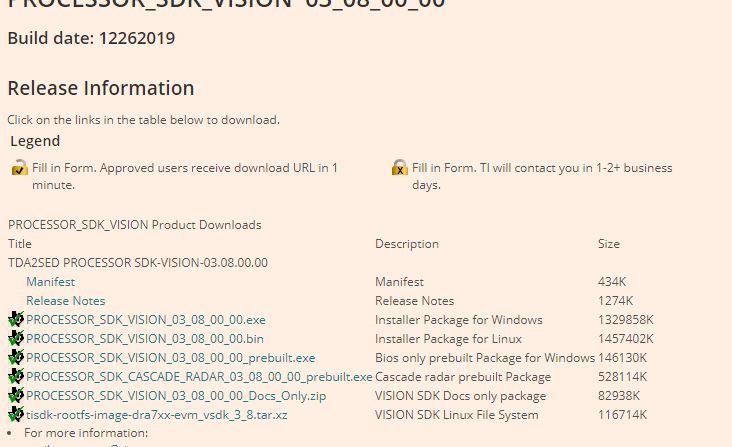Viewport: 732px width, 447px height.
Task: Download PROCESSOR_SDK_VISION_03_08_00_00.exe
Action: pos(146,320)
